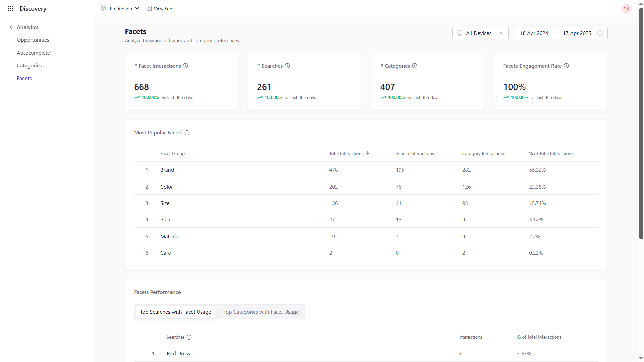Click the Red Dress search row
644x362 pixels.
366,353
